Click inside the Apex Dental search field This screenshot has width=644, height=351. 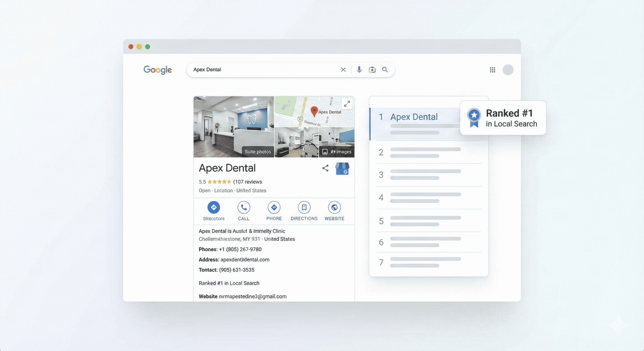pos(262,70)
